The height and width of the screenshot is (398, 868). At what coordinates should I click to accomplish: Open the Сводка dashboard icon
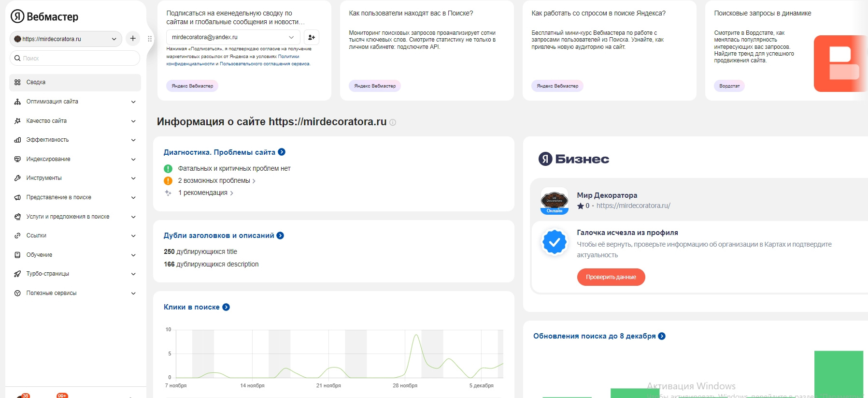point(17,82)
